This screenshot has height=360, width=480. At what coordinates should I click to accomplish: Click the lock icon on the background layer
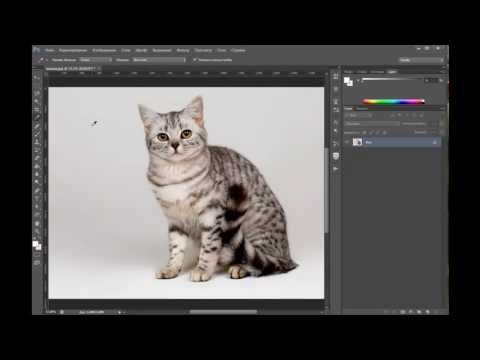[x=435, y=142]
